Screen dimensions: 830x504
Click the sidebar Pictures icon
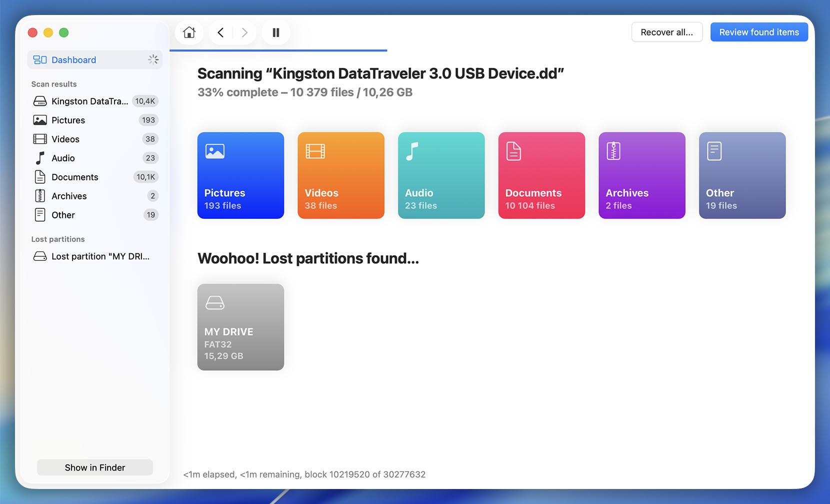40,120
